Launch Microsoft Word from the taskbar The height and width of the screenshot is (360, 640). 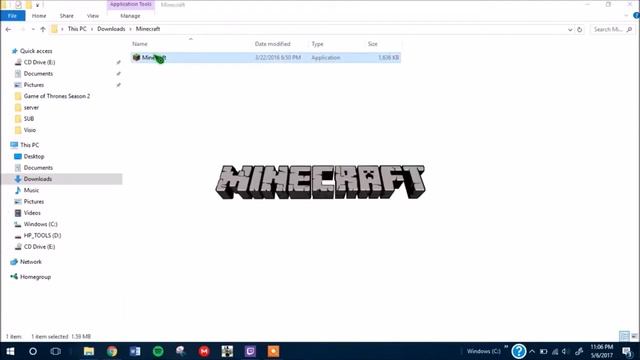[135, 351]
